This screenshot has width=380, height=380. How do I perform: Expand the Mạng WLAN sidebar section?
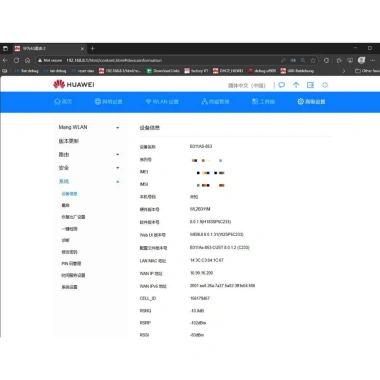[89, 127]
